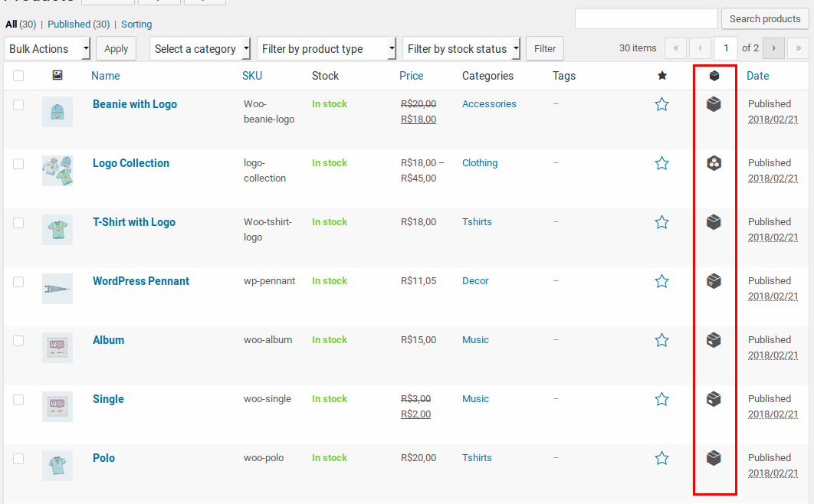The image size is (814, 504).
Task: Open the T-Shirt with Logo product
Action: click(x=134, y=222)
